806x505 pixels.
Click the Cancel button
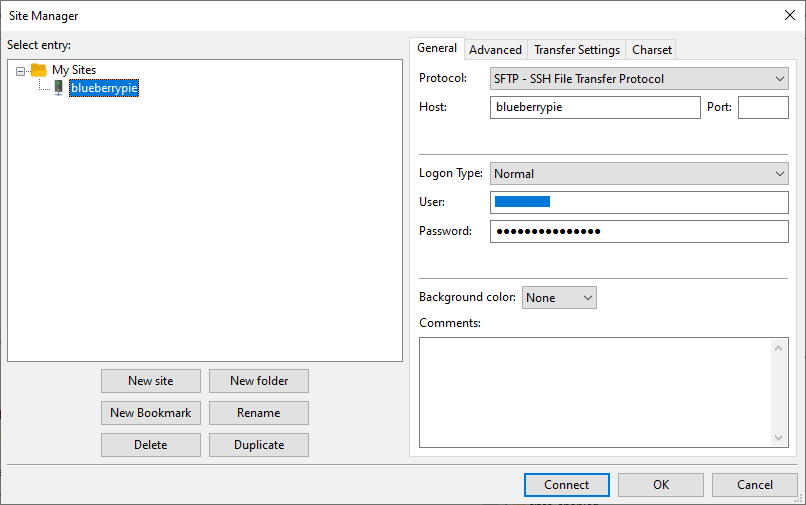pos(755,485)
